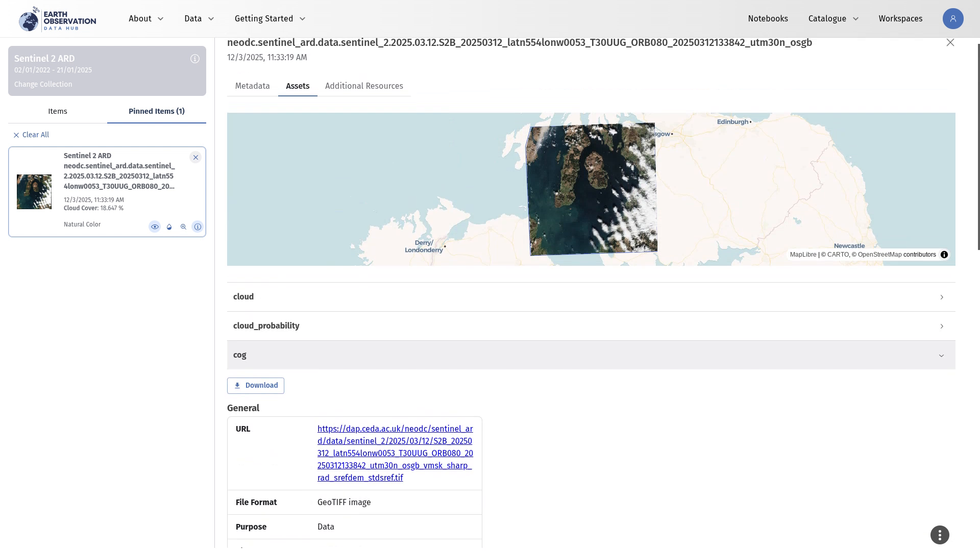980x551 pixels.
Task: Click the pinned item's satellite thumbnail
Action: point(34,192)
